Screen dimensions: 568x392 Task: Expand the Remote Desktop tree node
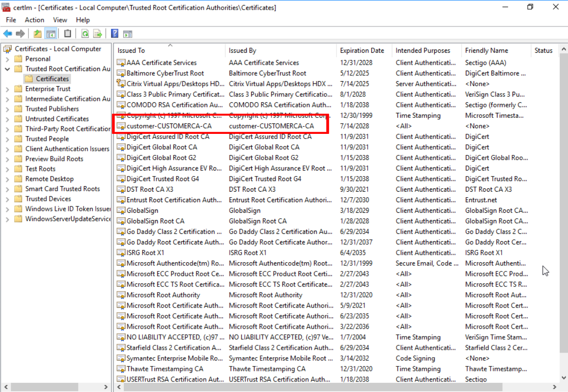(x=7, y=179)
